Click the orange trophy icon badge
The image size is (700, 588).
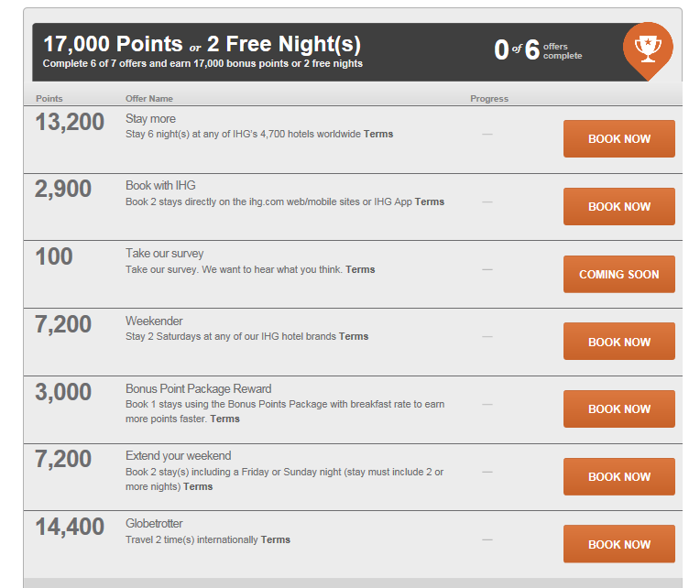click(648, 50)
